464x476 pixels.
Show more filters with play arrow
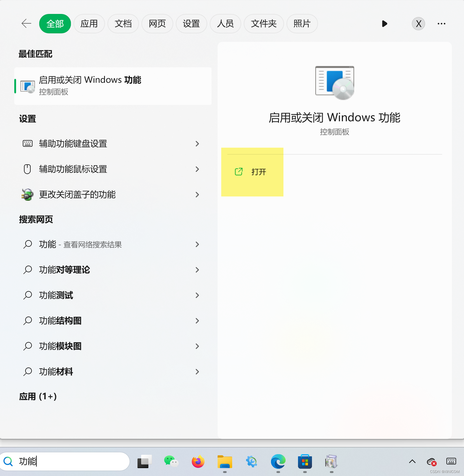point(384,24)
